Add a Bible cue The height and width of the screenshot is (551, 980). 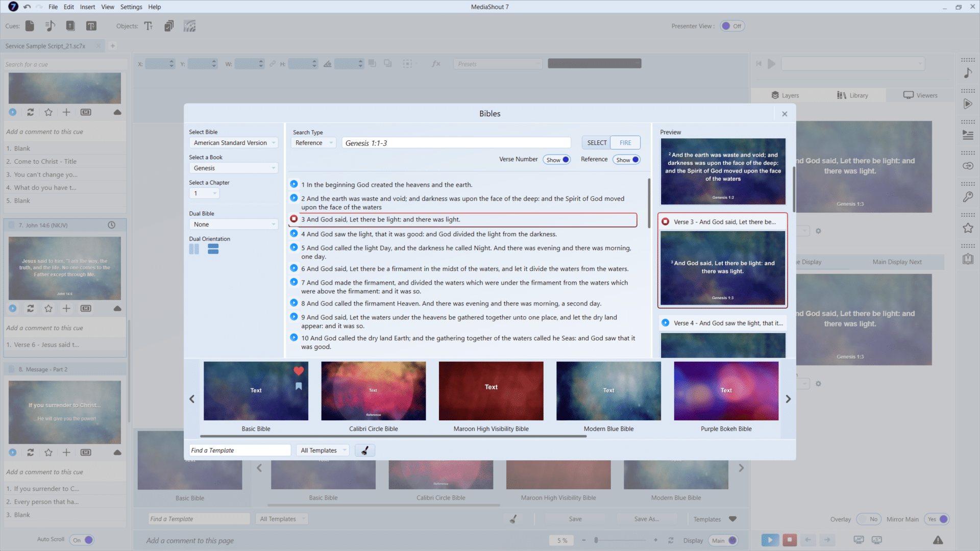(x=70, y=26)
